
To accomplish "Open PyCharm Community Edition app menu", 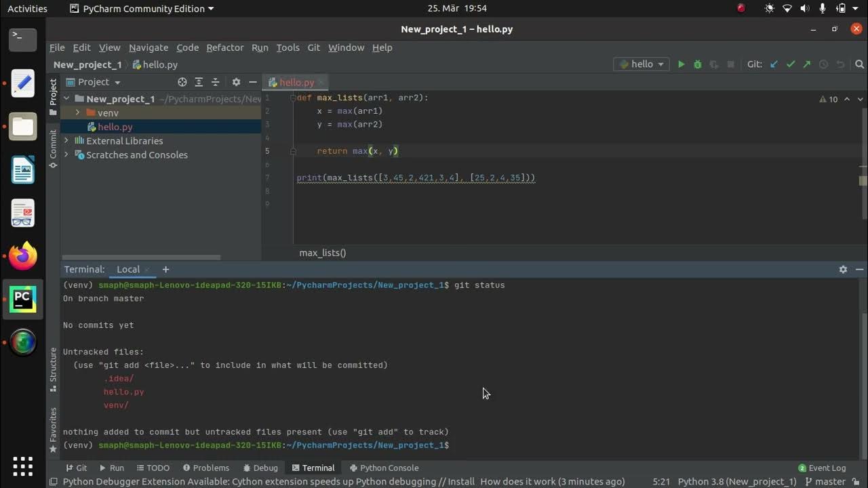I will point(142,8).
